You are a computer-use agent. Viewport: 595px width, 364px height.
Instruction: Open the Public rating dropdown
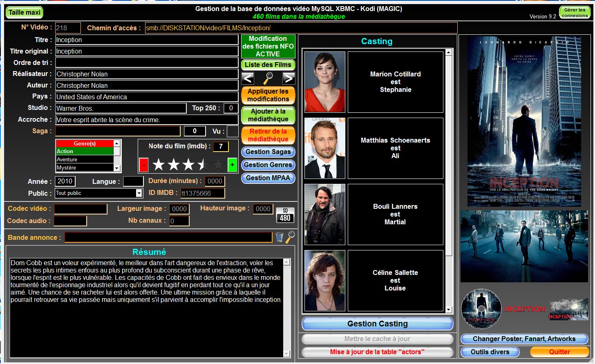139,193
